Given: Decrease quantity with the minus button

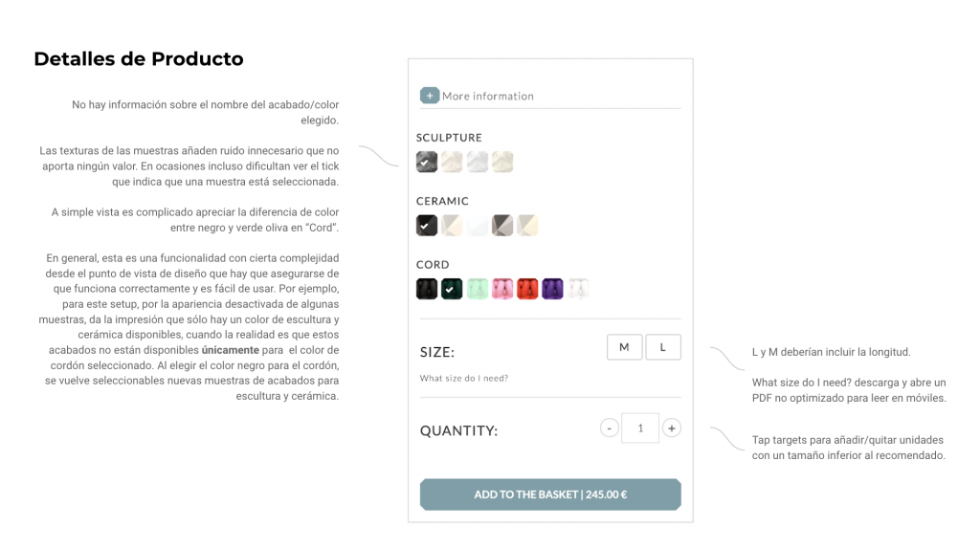Looking at the screenshot, I should (x=610, y=428).
